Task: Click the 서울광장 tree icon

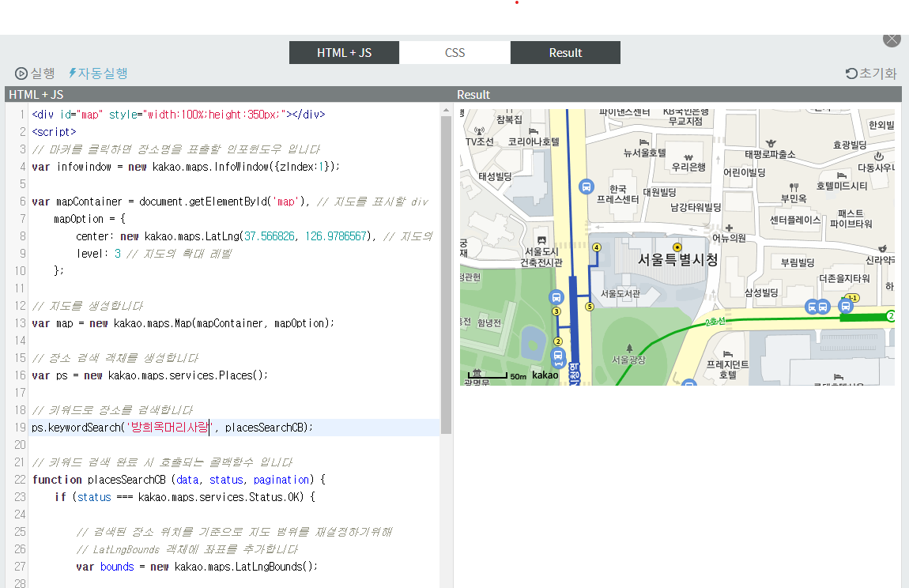Action: click(629, 349)
